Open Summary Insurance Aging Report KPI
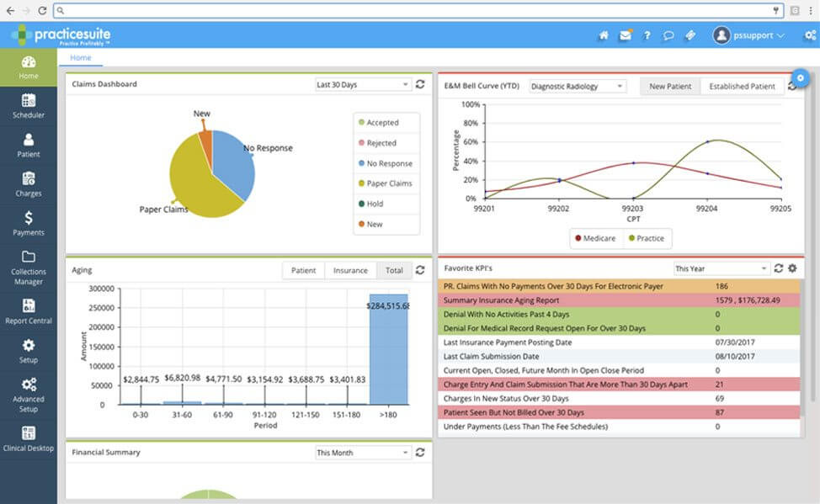 (619, 300)
